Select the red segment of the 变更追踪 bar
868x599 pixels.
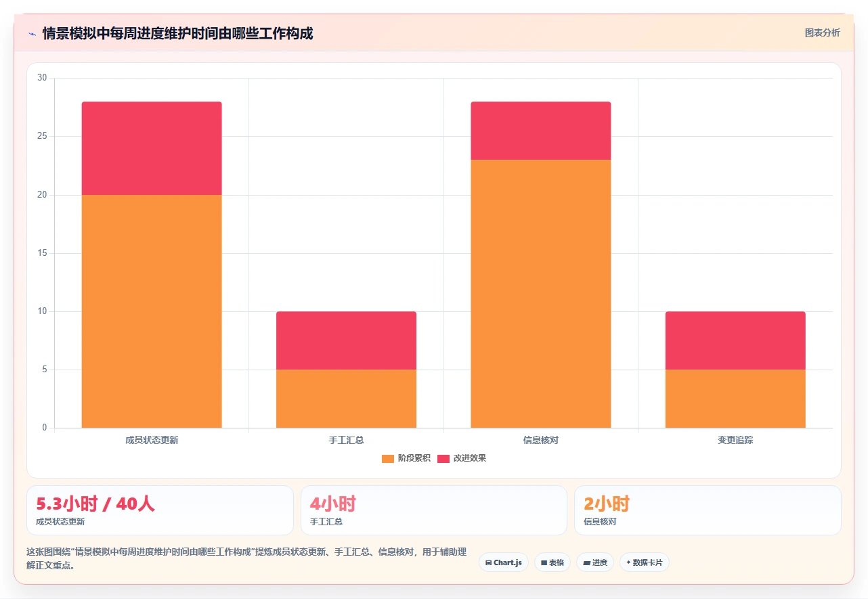(x=735, y=340)
